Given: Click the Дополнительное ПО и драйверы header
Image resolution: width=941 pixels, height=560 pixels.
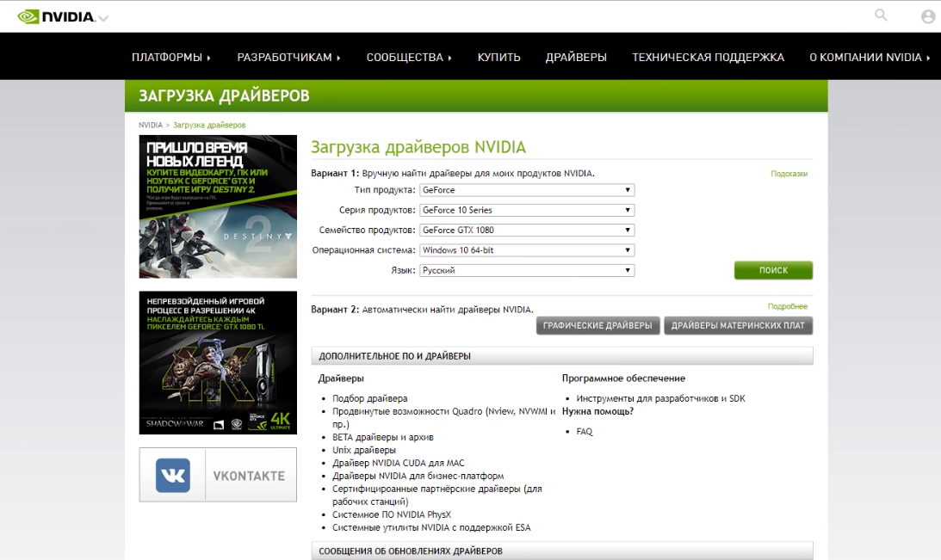Looking at the screenshot, I should (x=561, y=356).
